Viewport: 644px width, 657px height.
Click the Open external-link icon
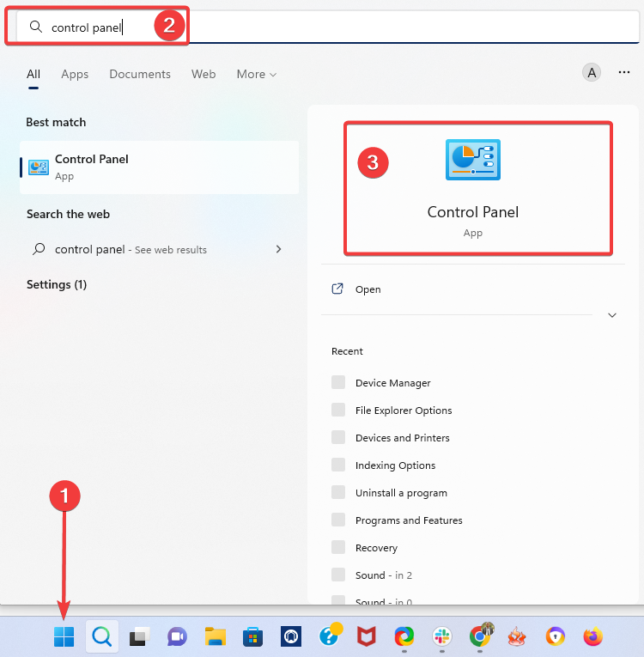(x=337, y=289)
